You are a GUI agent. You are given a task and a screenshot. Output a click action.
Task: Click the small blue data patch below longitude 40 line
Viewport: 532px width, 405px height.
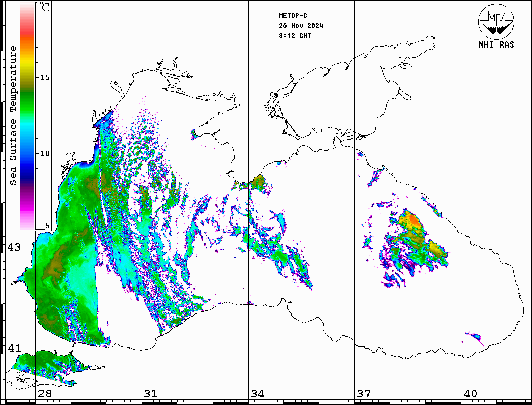[x=475, y=337]
